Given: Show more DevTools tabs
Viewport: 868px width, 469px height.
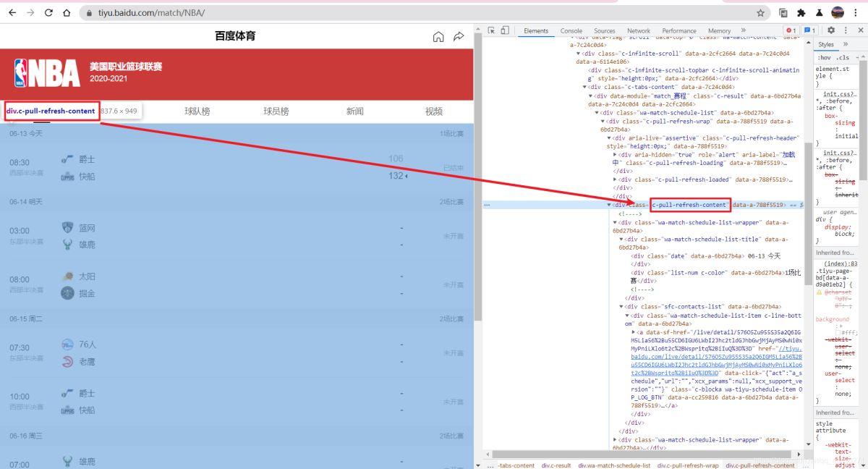Looking at the screenshot, I should 743,30.
